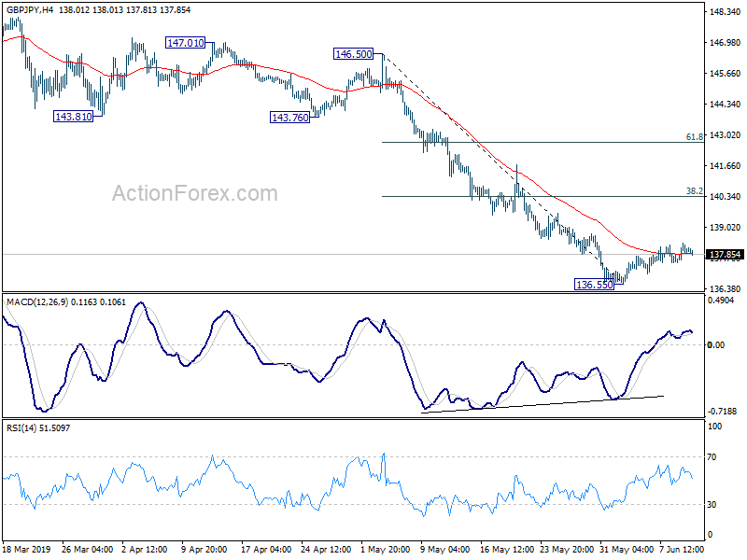Click the 9 May 04:00 date label
The height and width of the screenshot is (560, 747).
click(x=445, y=549)
